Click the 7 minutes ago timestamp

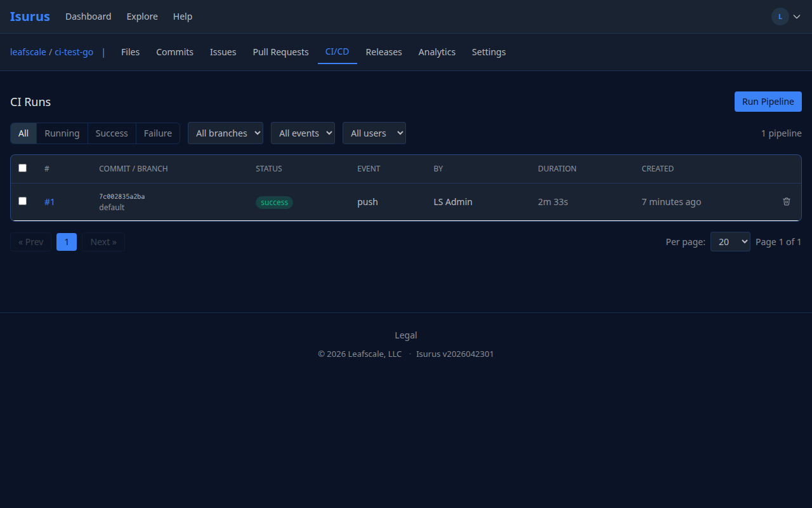click(x=671, y=202)
